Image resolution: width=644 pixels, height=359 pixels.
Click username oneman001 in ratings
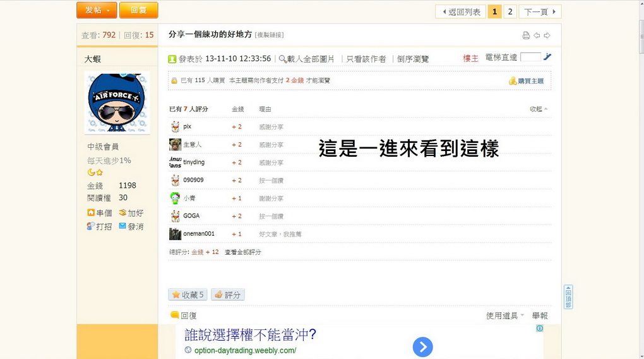[x=199, y=234]
